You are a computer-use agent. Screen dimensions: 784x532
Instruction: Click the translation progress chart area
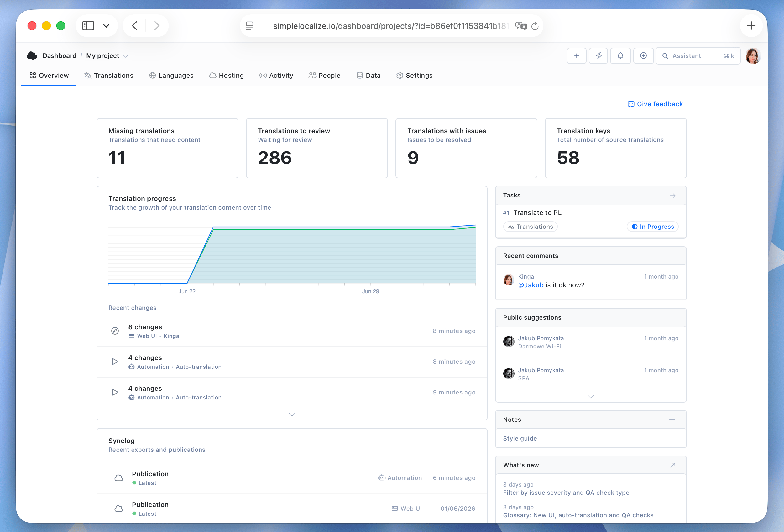[x=292, y=255]
